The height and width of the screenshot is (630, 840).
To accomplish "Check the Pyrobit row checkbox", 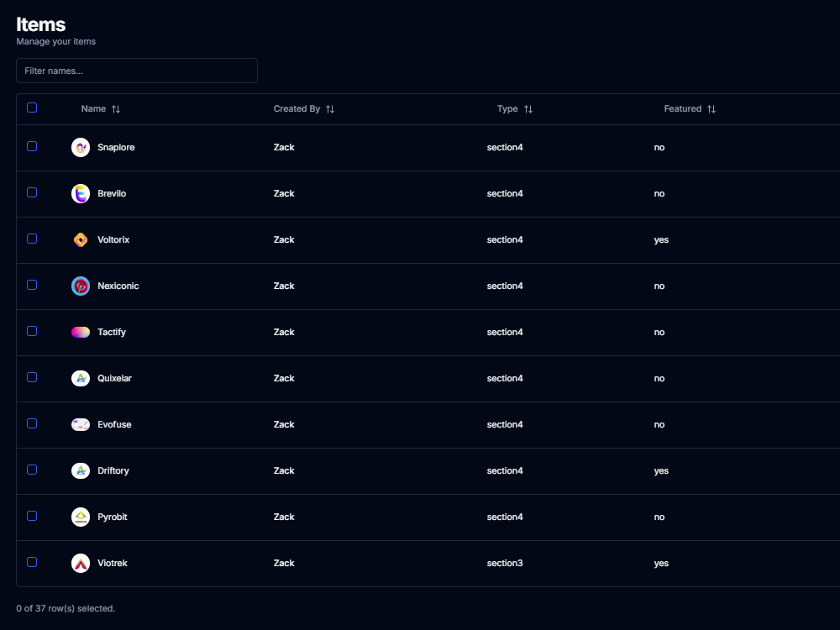I will [x=32, y=516].
